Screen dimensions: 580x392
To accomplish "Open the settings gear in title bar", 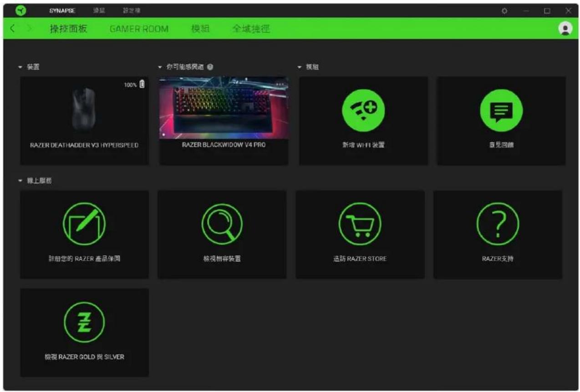I will [504, 10].
